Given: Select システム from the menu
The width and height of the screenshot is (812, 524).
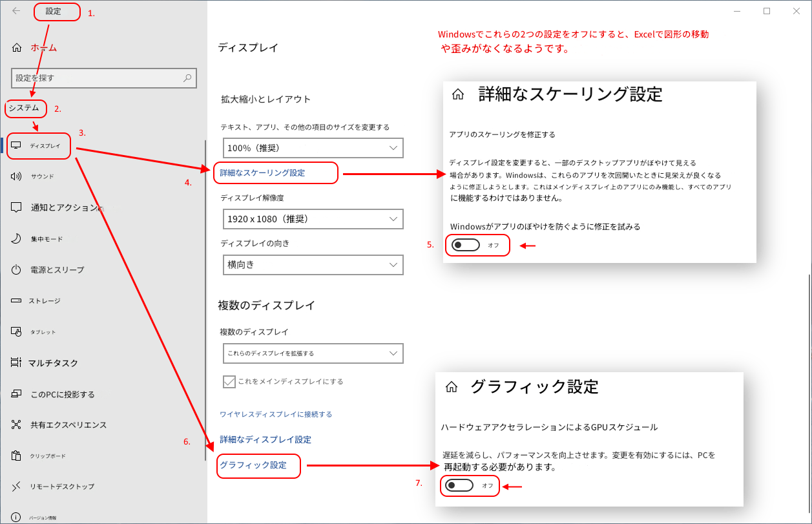Looking at the screenshot, I should pyautogui.click(x=26, y=109).
